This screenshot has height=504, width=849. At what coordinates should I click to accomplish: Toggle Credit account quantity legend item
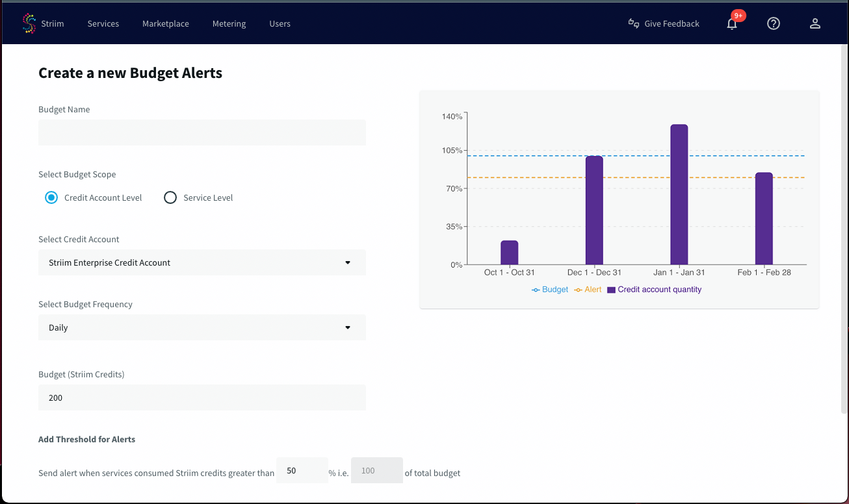click(655, 290)
